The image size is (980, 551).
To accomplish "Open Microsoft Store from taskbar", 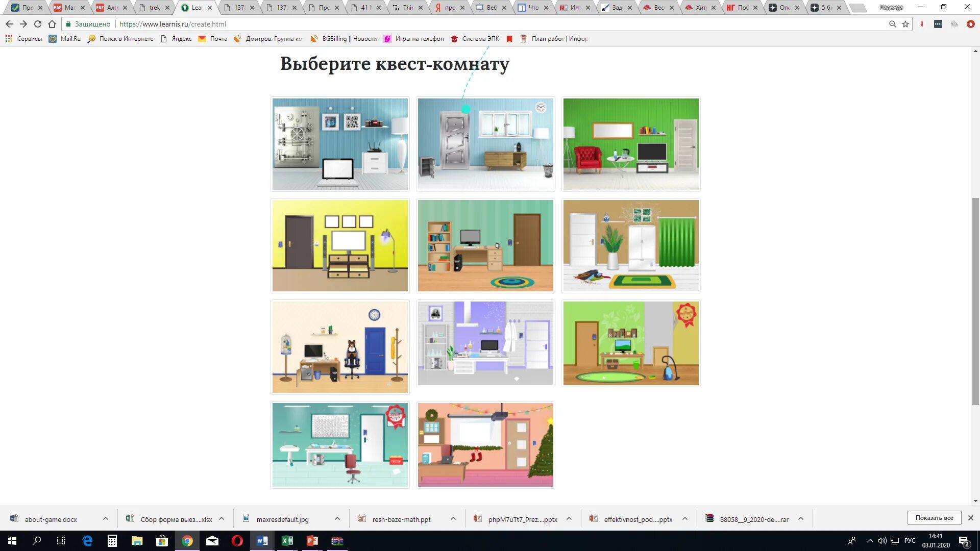I will [162, 541].
